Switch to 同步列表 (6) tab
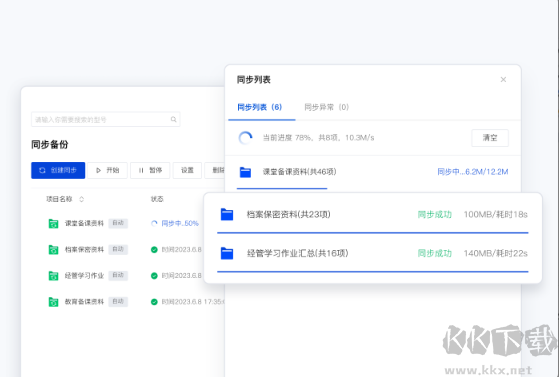This screenshot has height=377, width=559. (260, 107)
